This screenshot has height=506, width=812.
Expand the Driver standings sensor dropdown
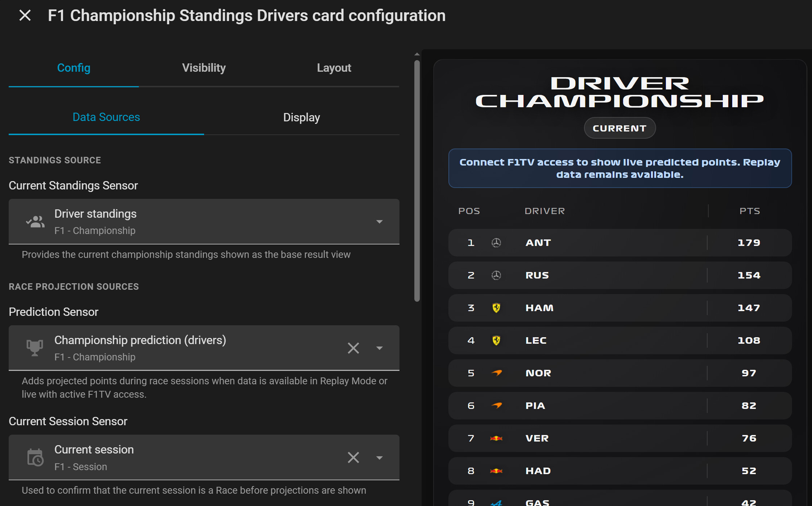point(380,222)
